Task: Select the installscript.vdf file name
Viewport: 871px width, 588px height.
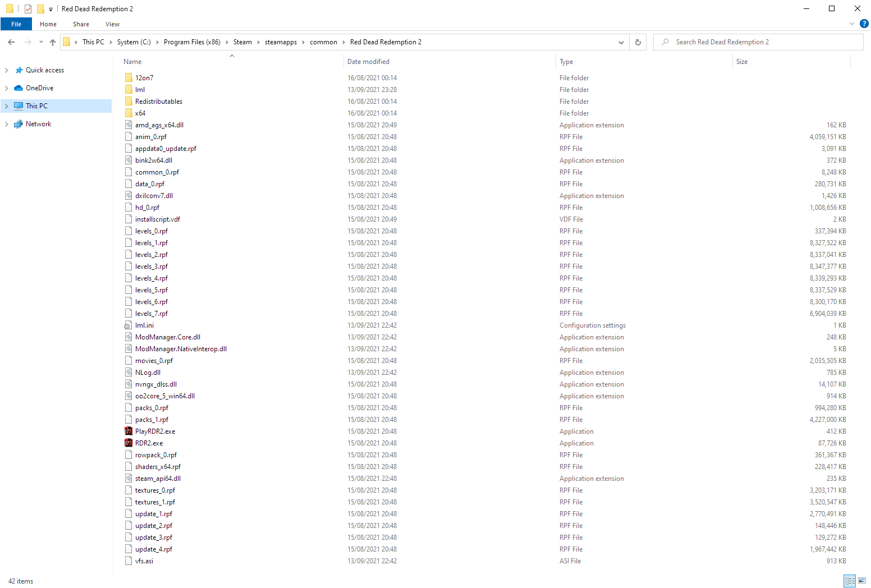Action: point(158,219)
